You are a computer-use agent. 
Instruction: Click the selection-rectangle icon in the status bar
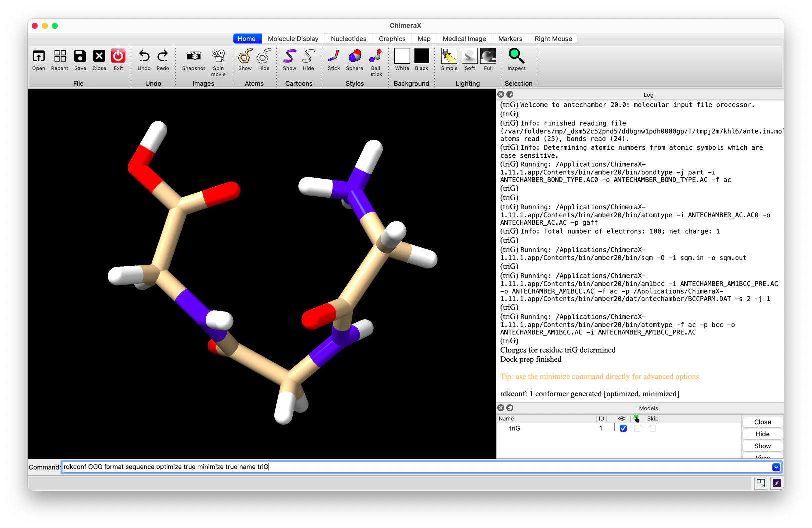pyautogui.click(x=761, y=483)
